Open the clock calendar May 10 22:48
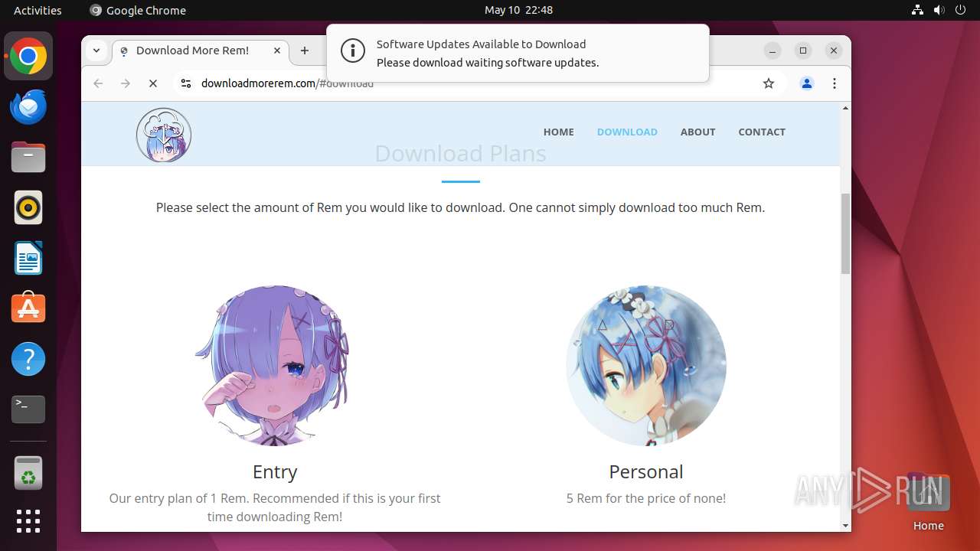980x551 pixels. 518,10
